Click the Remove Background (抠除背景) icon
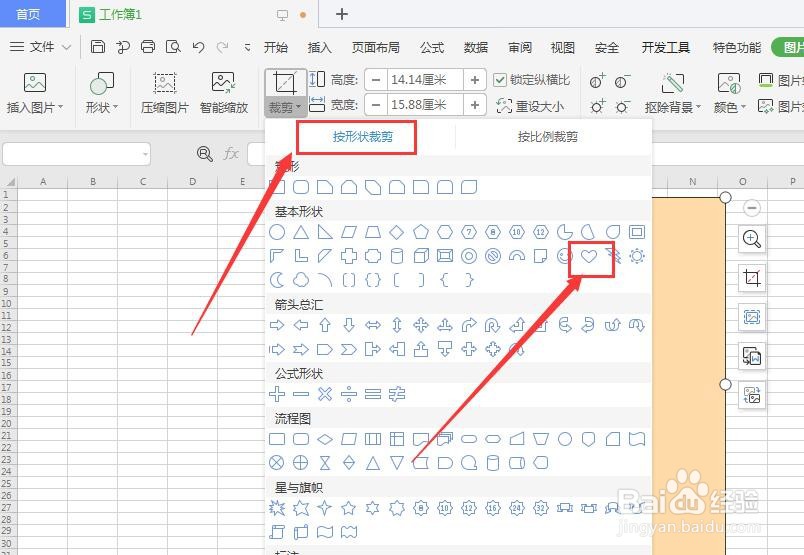The image size is (804, 555). [x=673, y=83]
